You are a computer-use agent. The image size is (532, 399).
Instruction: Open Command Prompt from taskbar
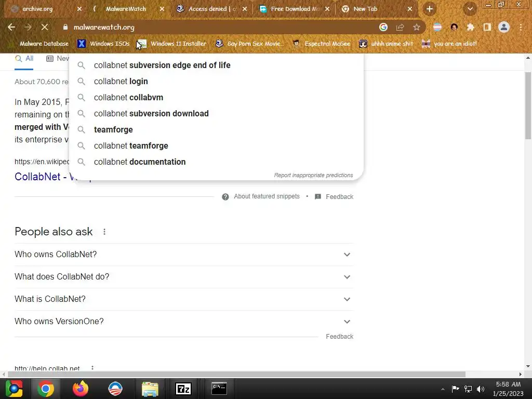pyautogui.click(x=219, y=389)
